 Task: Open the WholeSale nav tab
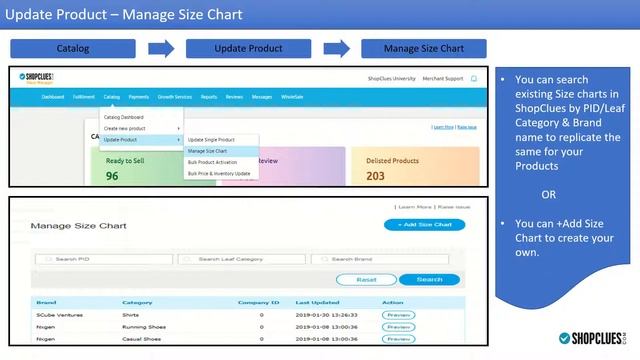(292, 97)
